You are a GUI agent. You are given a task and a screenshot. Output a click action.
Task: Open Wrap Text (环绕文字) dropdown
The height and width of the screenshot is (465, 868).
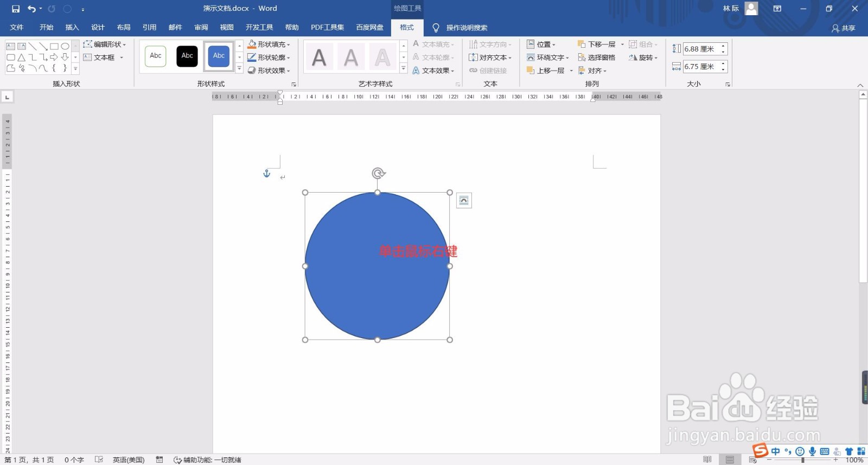pyautogui.click(x=547, y=58)
